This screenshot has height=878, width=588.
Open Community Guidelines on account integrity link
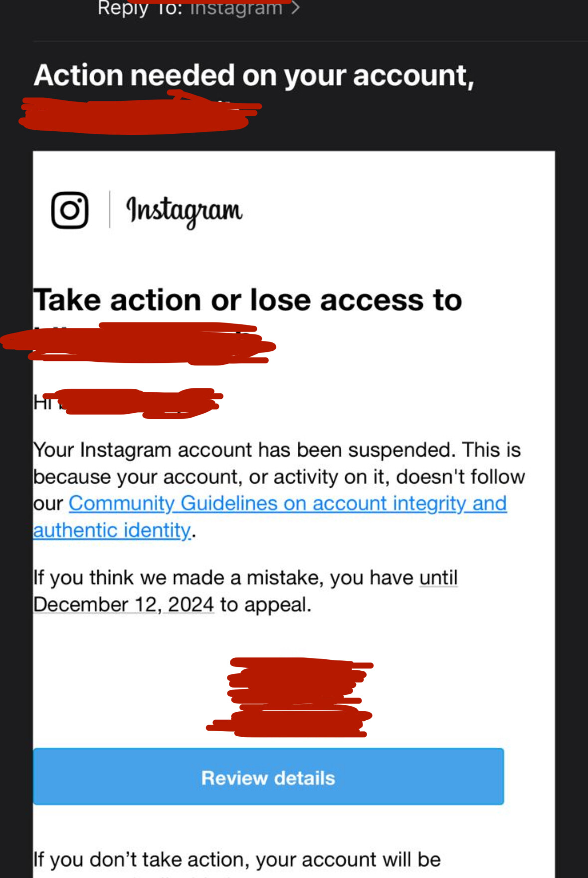[288, 503]
